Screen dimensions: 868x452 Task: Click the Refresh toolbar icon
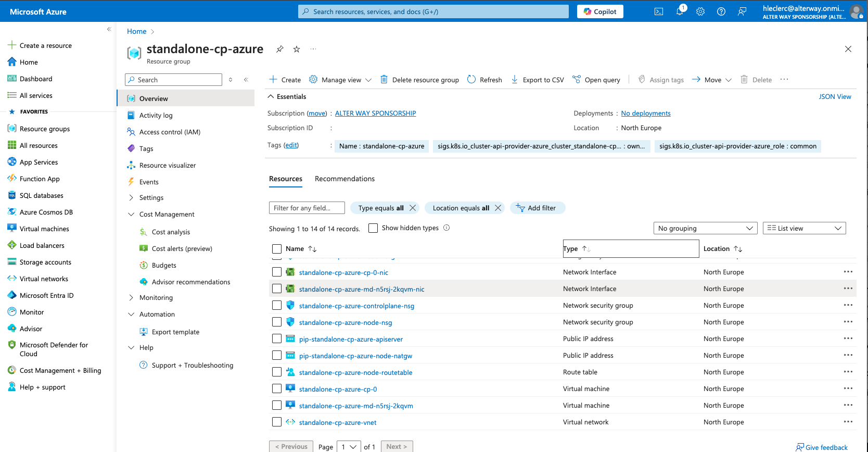click(x=471, y=80)
